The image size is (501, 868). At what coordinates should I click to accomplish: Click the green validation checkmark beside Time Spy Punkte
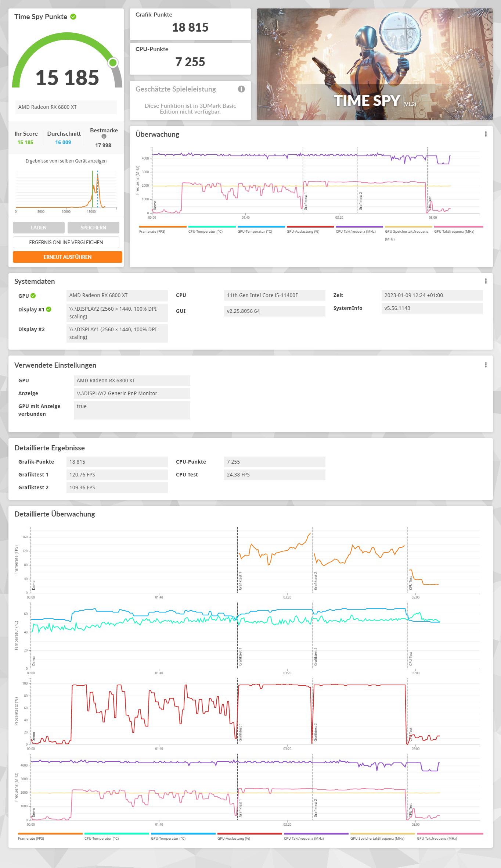click(73, 17)
